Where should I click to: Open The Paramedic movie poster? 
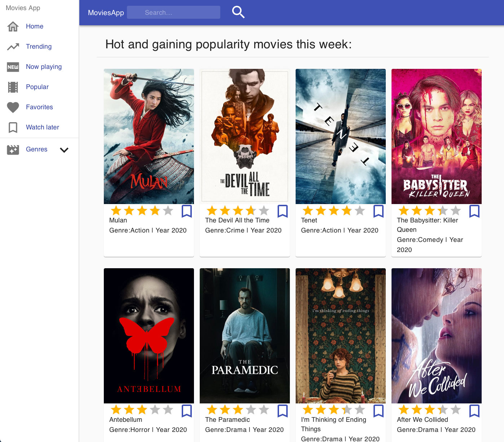coord(245,336)
